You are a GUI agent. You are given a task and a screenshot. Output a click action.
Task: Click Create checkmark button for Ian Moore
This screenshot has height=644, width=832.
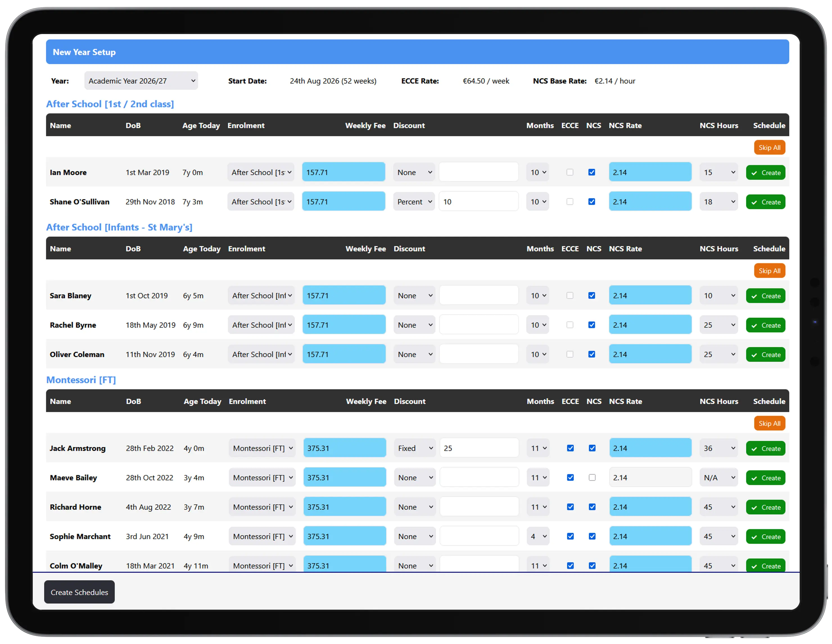click(765, 173)
